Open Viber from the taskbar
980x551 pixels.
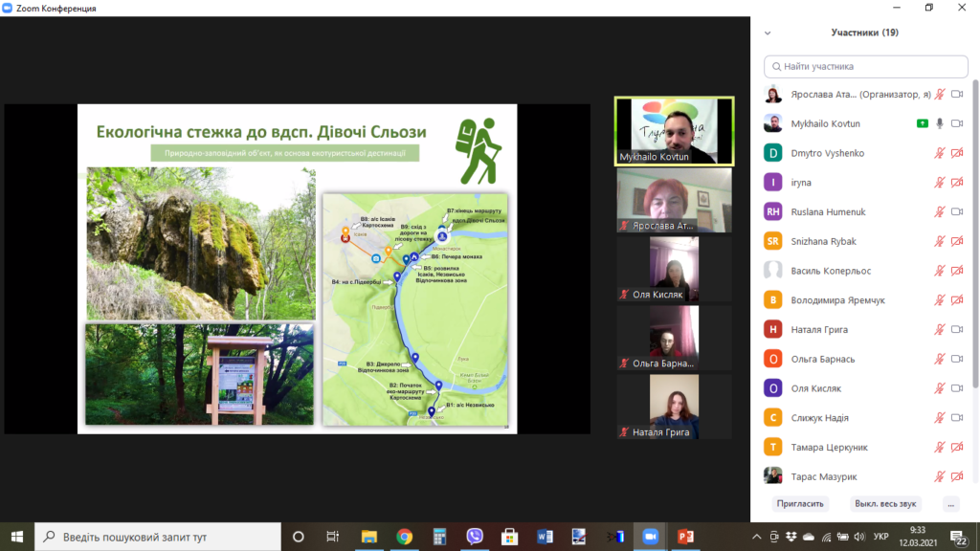pos(475,537)
